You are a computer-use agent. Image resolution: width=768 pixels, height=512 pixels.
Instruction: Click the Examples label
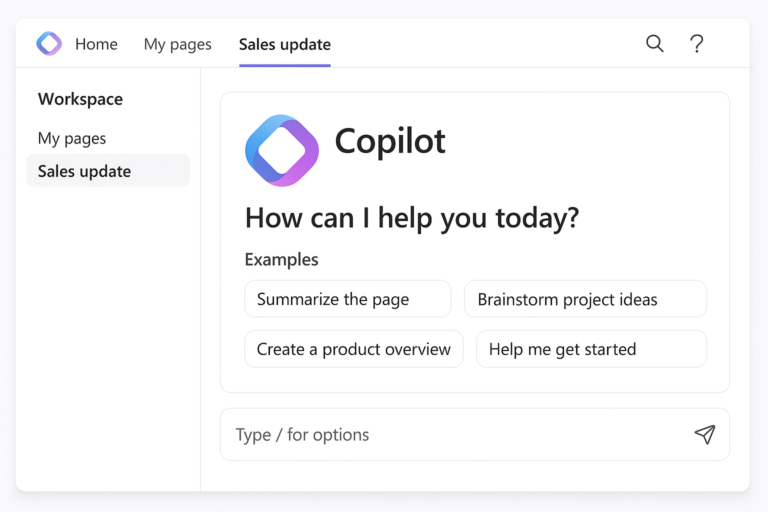coord(281,259)
